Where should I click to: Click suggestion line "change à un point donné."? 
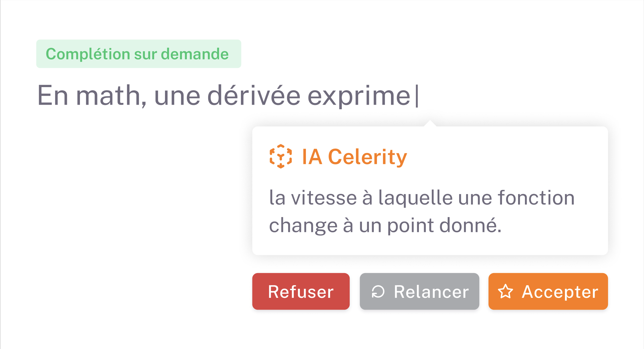[x=385, y=225]
